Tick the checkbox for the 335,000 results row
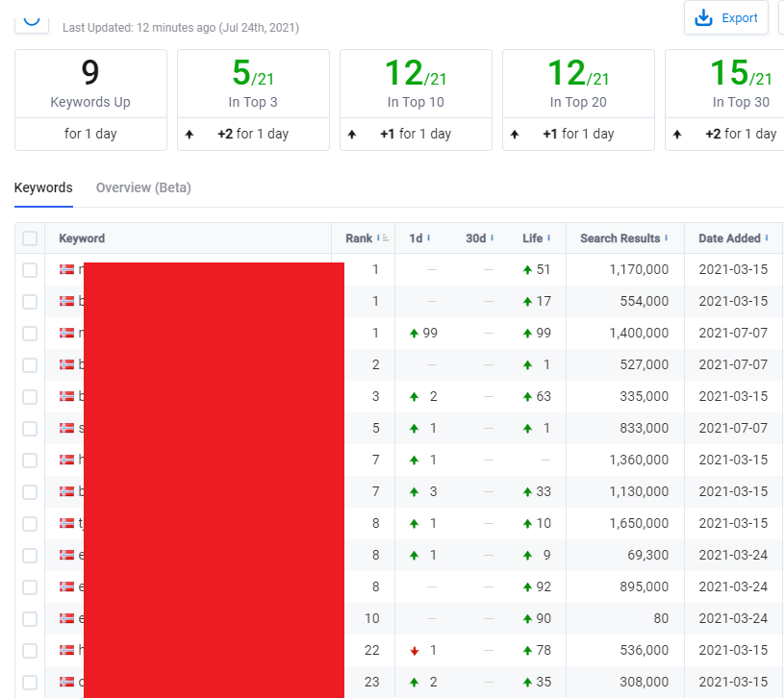This screenshot has width=784, height=698. (x=30, y=397)
